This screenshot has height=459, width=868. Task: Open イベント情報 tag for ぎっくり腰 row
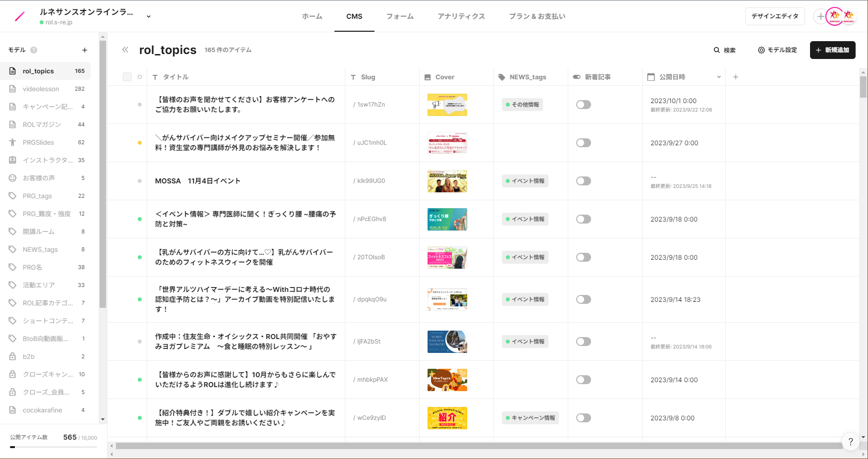525,219
